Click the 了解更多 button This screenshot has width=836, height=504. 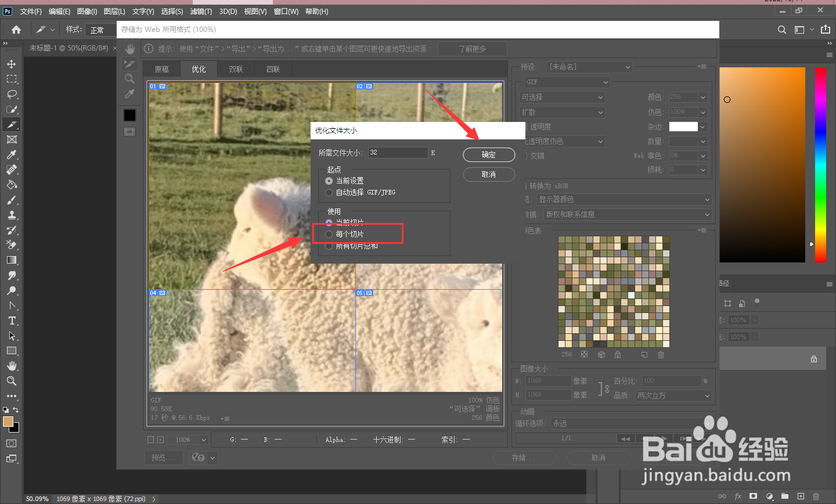click(x=473, y=49)
